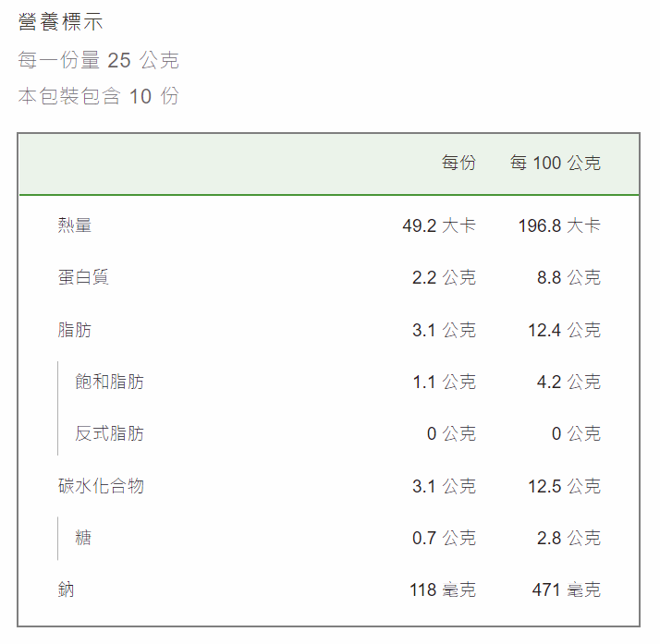Click the 471 毫克 sodium value
The width and height of the screenshot is (660, 644).
click(566, 589)
